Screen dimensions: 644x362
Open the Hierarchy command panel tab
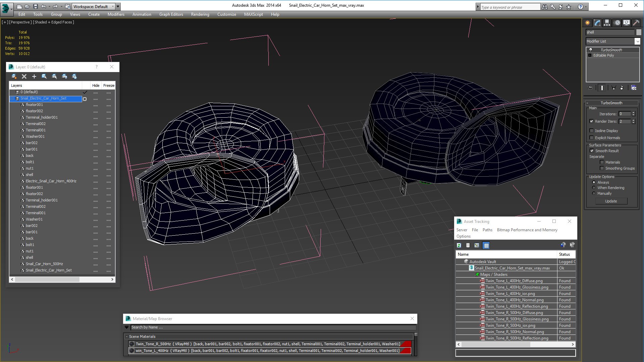pyautogui.click(x=607, y=23)
